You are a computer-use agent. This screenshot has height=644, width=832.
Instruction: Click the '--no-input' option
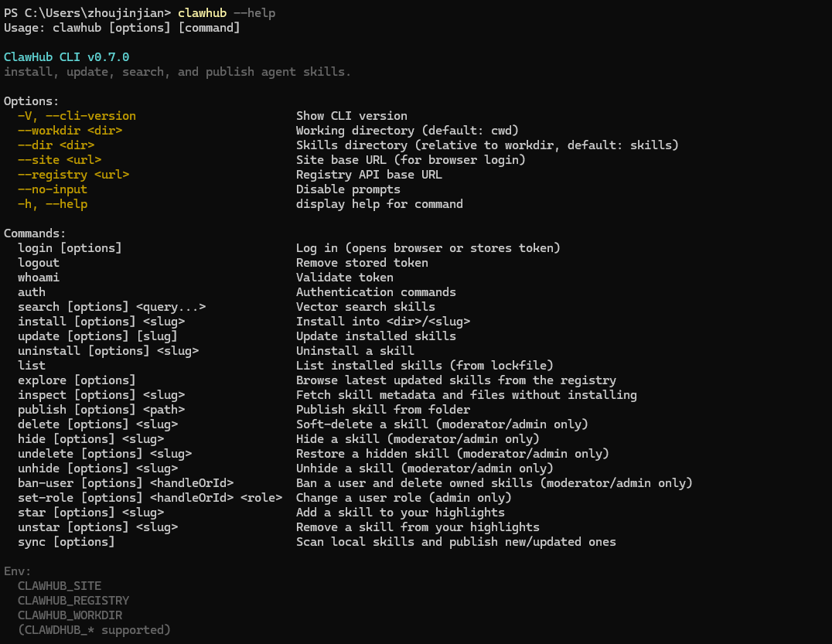tap(53, 189)
